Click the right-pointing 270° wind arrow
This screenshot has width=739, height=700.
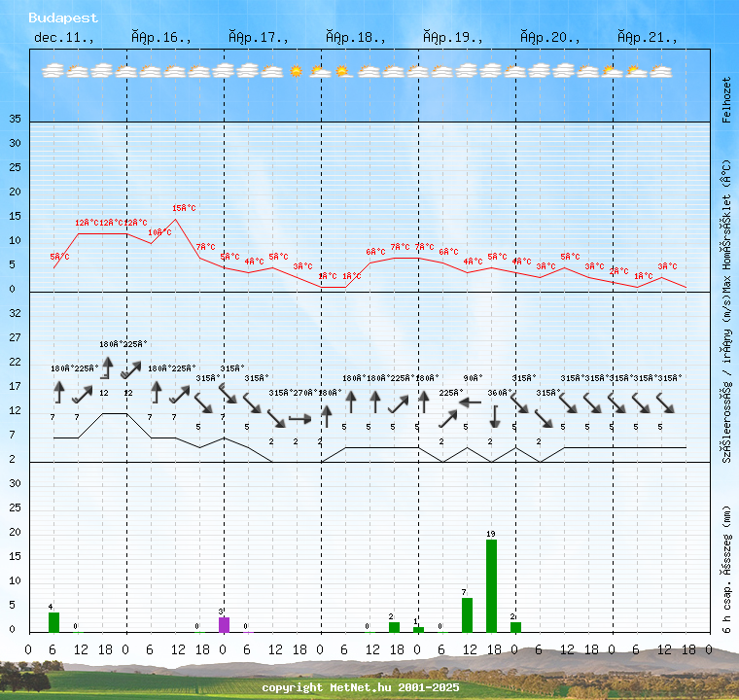[x=300, y=418]
